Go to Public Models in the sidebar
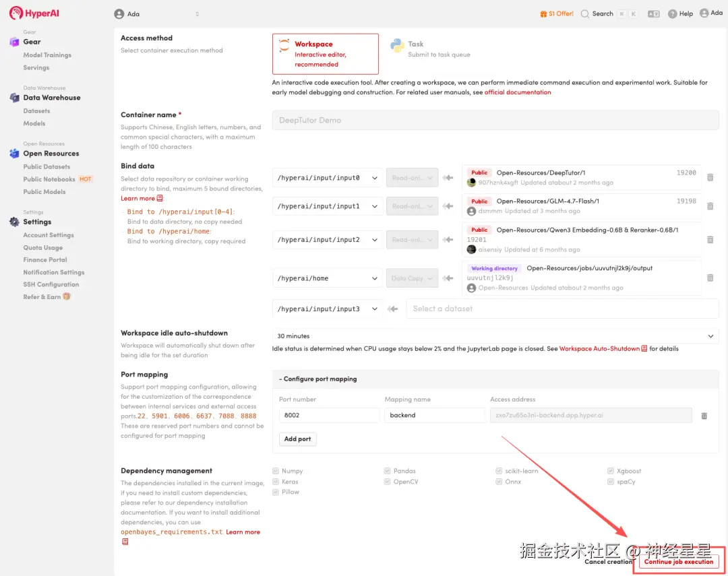728x576 pixels. tap(44, 191)
